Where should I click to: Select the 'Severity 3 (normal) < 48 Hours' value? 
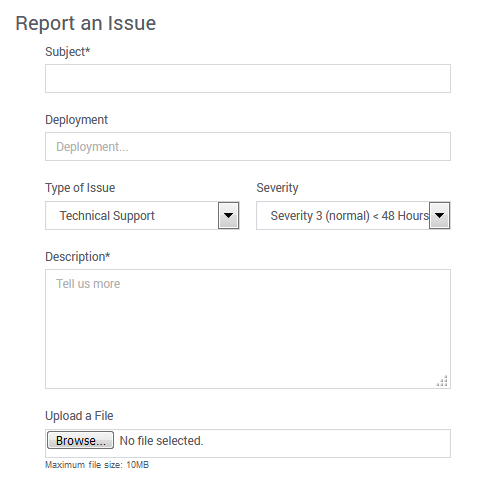pos(350,216)
